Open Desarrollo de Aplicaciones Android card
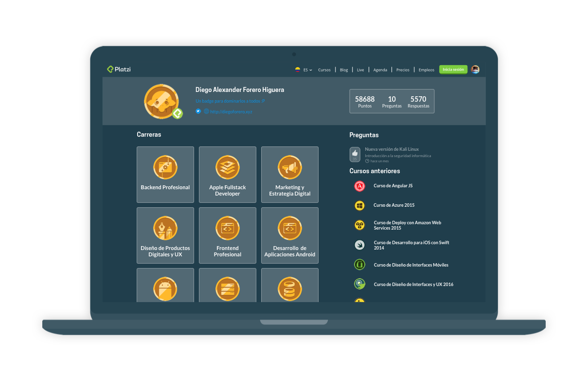 click(x=290, y=235)
